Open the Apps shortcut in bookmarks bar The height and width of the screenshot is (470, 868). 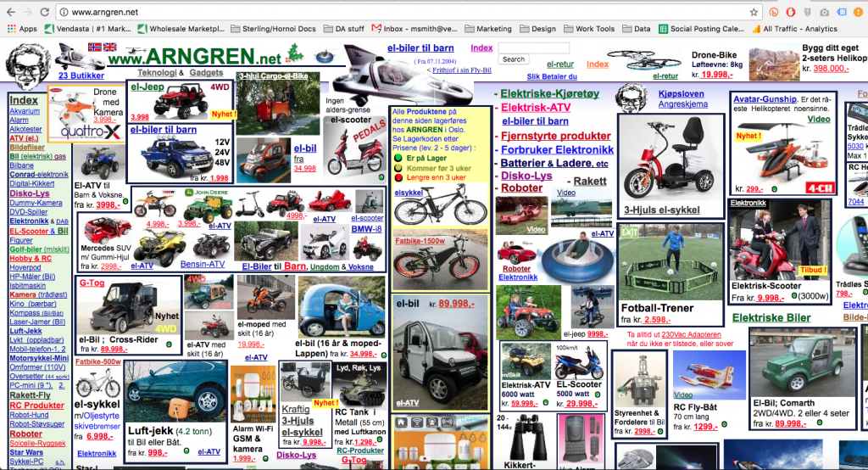(22, 29)
